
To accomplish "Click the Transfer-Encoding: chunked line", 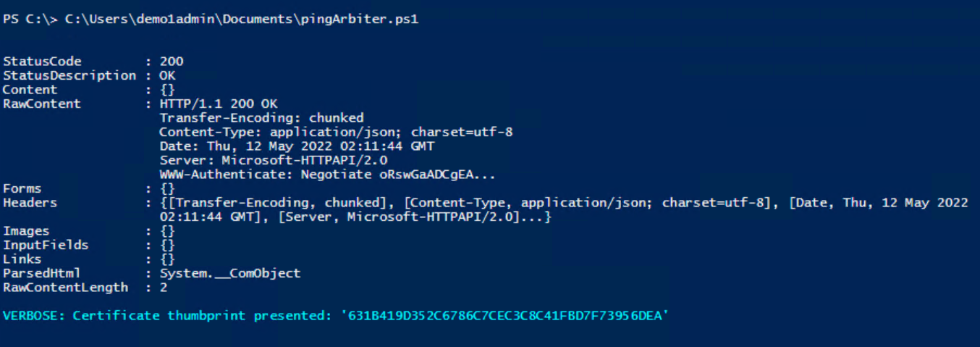I will (x=261, y=117).
